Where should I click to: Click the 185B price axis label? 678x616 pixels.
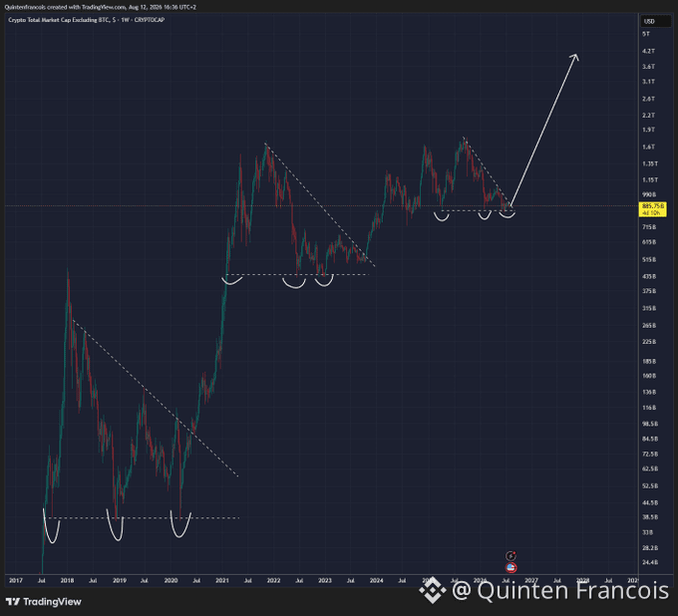[x=649, y=361]
